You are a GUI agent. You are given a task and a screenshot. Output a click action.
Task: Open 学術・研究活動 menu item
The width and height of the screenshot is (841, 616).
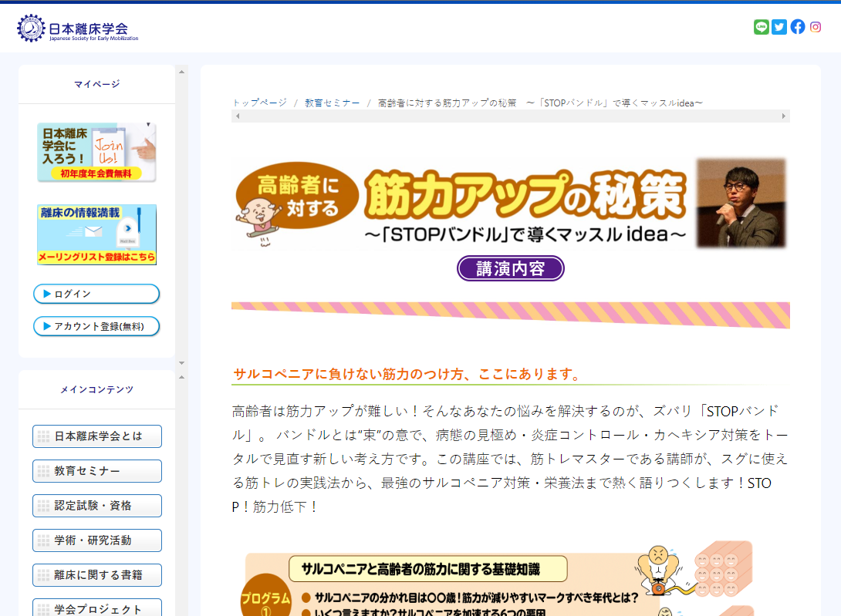point(97,540)
